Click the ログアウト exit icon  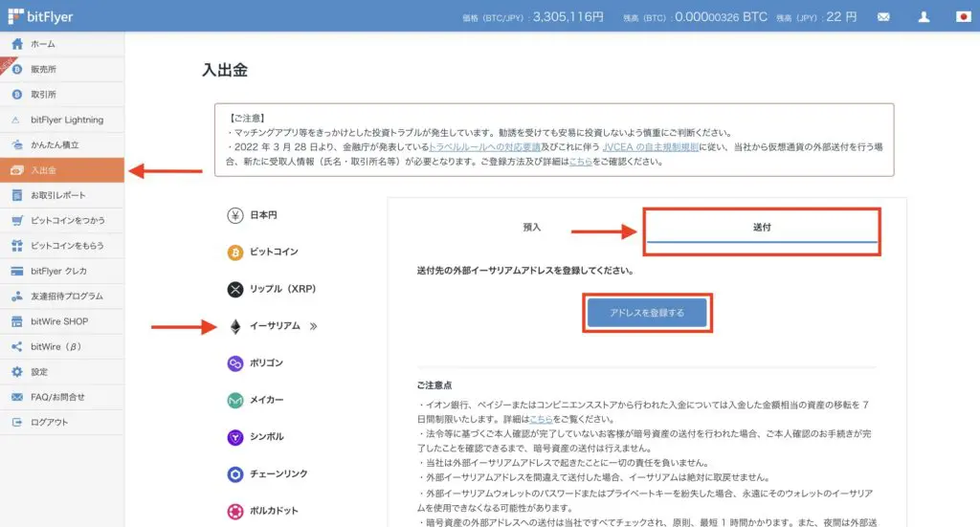coord(17,422)
